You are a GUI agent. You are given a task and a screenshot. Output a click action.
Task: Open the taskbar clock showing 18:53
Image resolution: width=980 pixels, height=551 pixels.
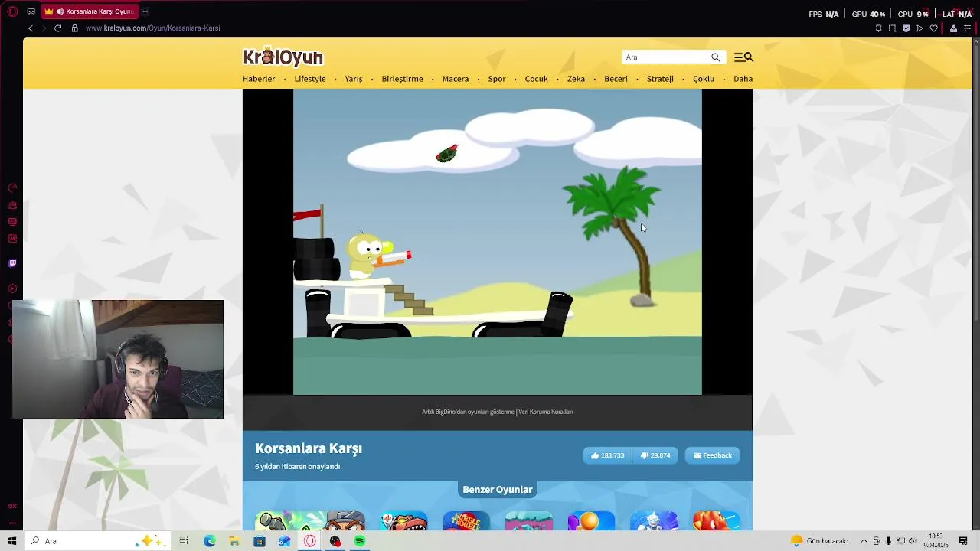tap(936, 541)
